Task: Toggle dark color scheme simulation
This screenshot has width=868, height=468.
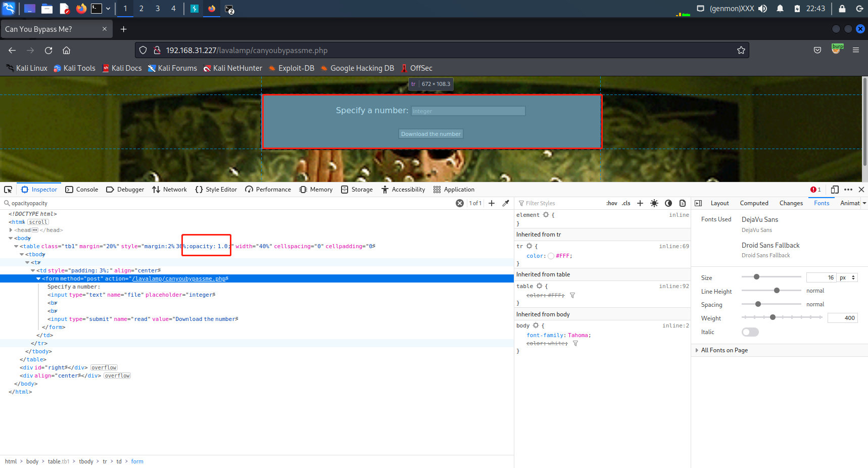Action: [668, 203]
